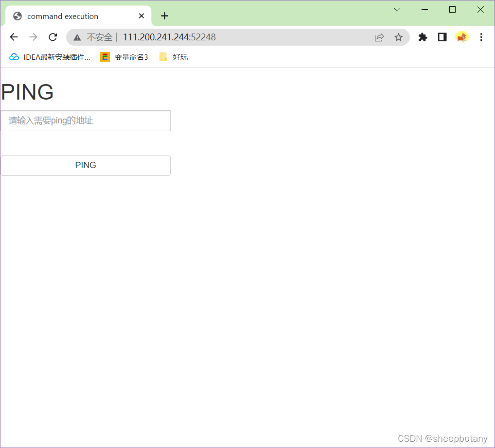Viewport: 495px width, 448px height.
Task: Minimize the browser window
Action: [x=425, y=10]
